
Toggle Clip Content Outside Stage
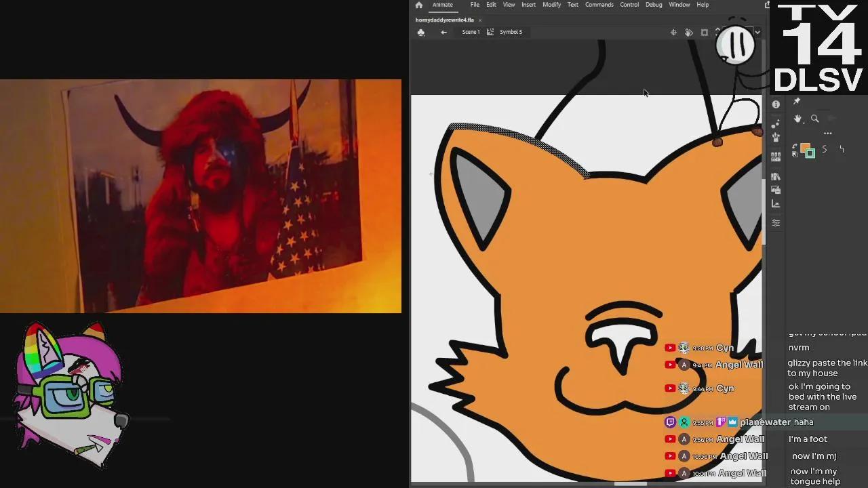(x=705, y=32)
